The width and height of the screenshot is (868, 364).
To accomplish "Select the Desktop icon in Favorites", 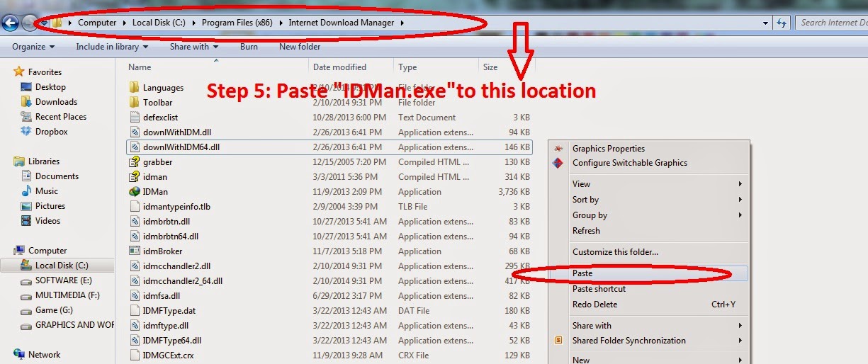I will (26, 87).
